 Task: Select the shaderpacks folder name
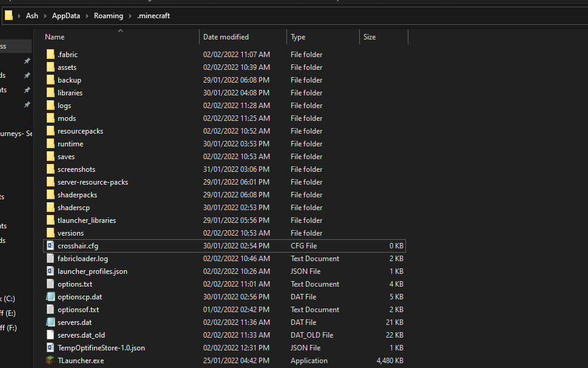77,195
